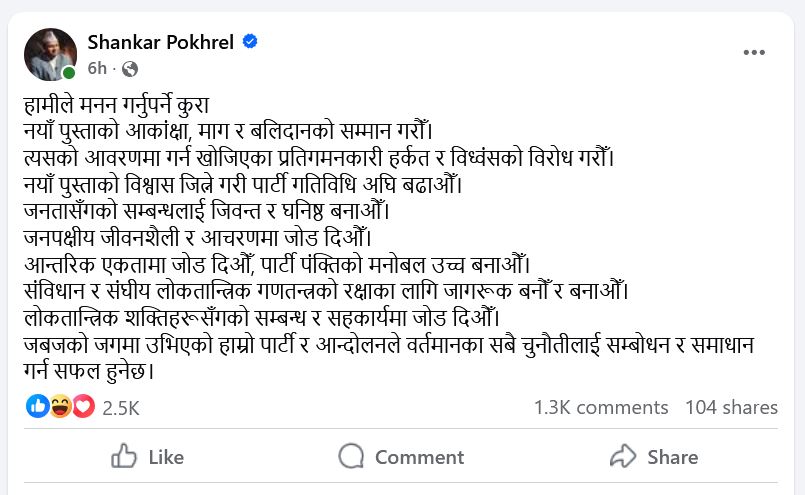Image resolution: width=805 pixels, height=495 pixels.
Task: Click the blue thumbs-up reaction emoji
Action: tap(37, 407)
